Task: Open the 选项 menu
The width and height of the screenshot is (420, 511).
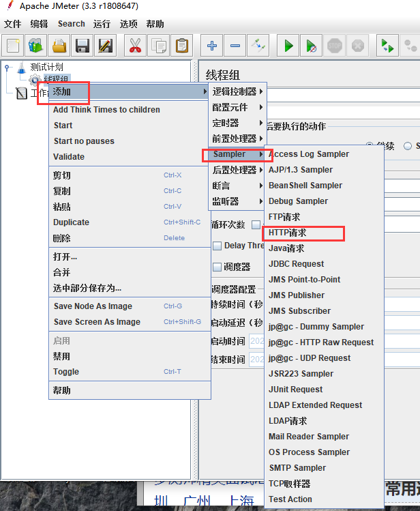Action: pyautogui.click(x=128, y=24)
